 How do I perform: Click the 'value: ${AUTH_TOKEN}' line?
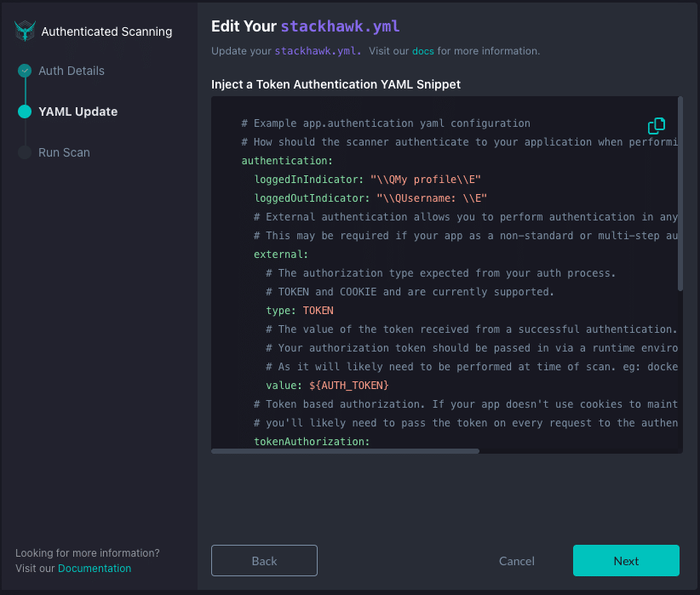[x=327, y=386]
